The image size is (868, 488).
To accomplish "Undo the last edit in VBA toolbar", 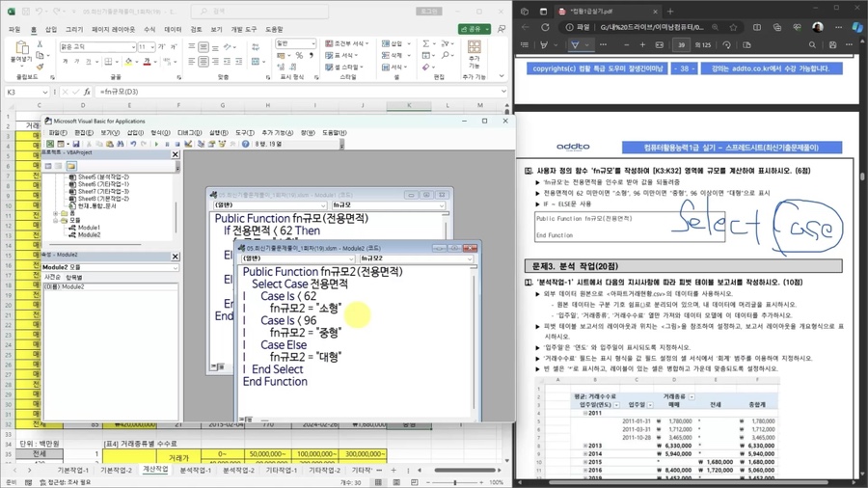I will (133, 144).
